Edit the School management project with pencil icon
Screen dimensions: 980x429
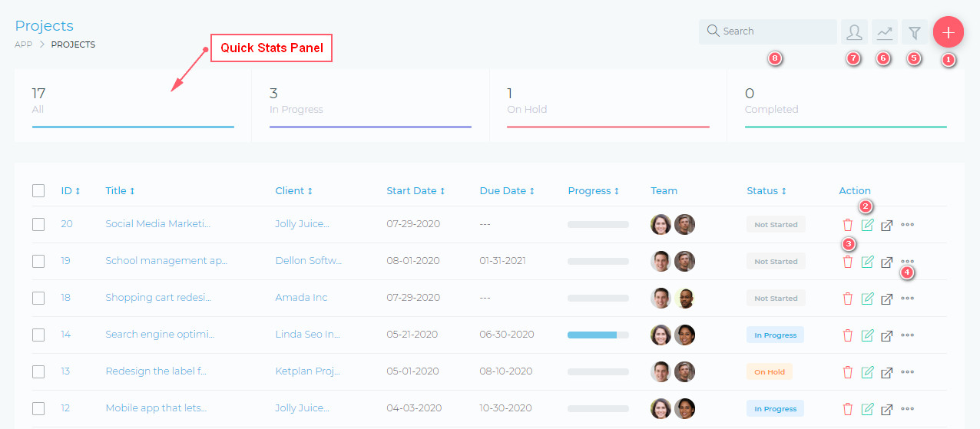[868, 262]
